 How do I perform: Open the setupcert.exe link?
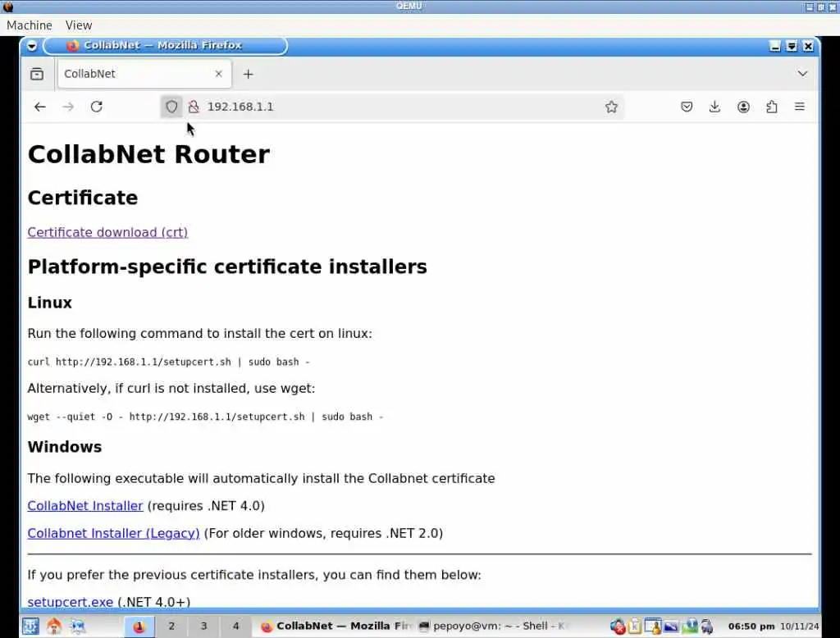pos(71,602)
